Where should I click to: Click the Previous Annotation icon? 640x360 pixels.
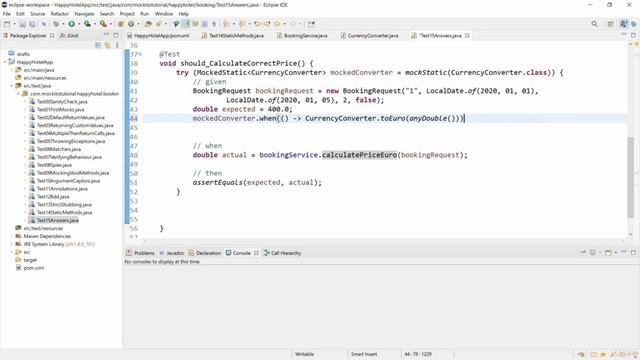click(x=242, y=24)
